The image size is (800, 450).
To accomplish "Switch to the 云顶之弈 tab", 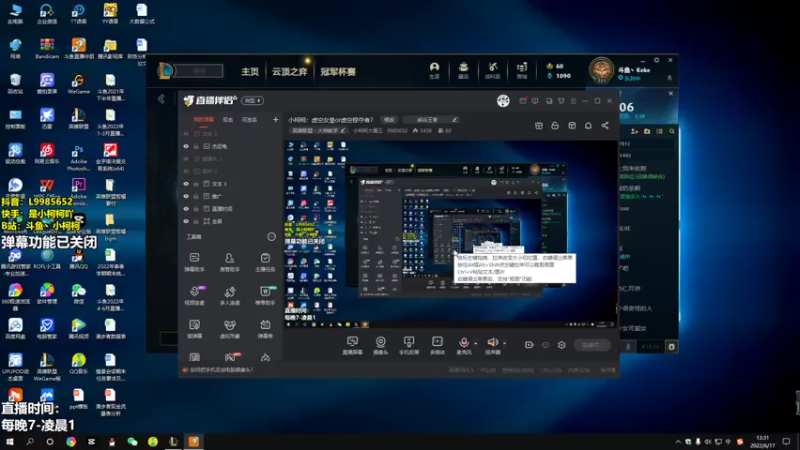I will pos(289,72).
